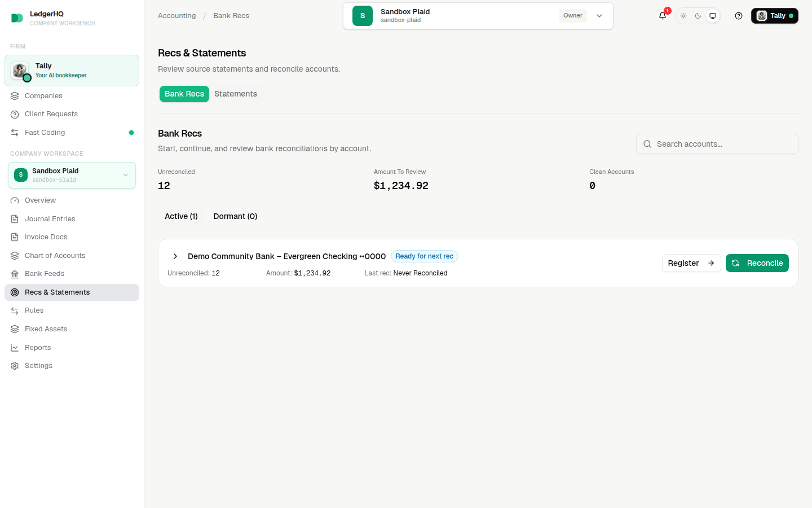Click the Clean Accounts value 0
Image resolution: width=812 pixels, height=508 pixels.
(592, 186)
